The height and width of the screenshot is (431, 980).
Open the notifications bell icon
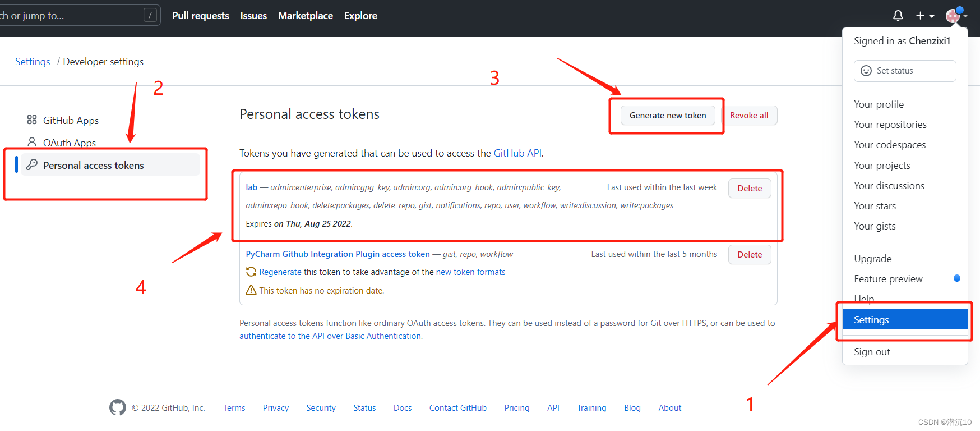pos(898,16)
